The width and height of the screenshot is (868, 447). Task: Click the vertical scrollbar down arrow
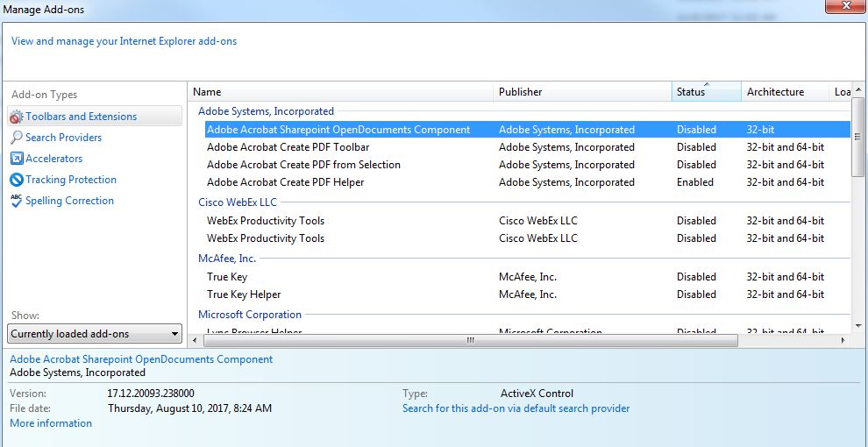pyautogui.click(x=858, y=326)
